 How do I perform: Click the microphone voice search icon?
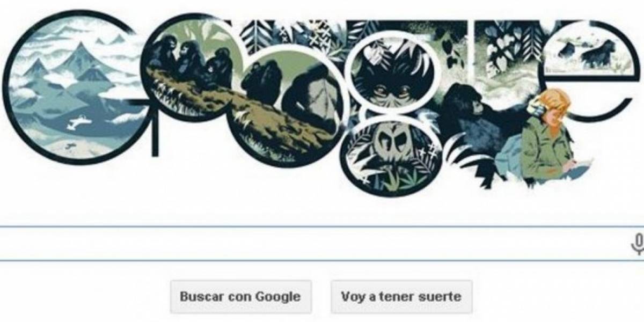click(x=638, y=244)
